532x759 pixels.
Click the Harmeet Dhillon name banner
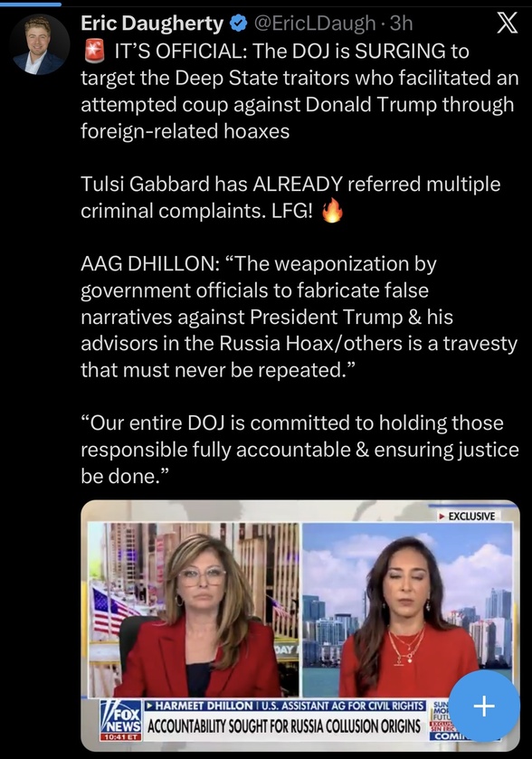285,706
